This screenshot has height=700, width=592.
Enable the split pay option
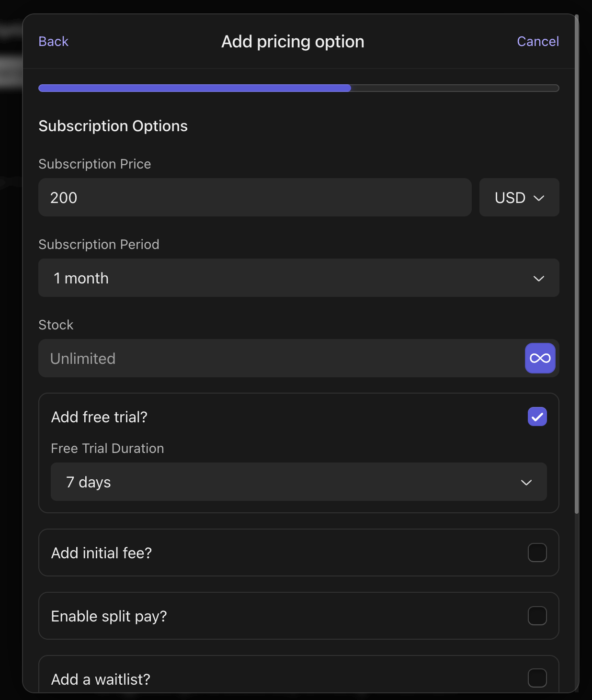[537, 616]
